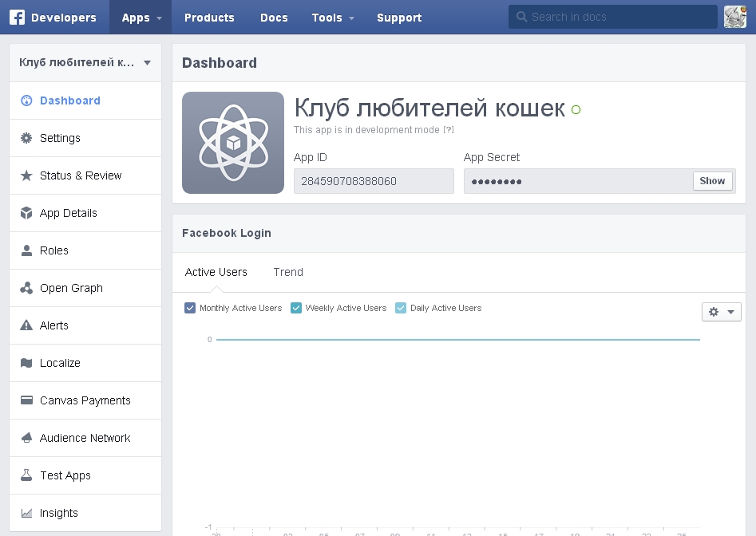Click the Facebook Login section heading
The image size is (756, 536).
227,233
